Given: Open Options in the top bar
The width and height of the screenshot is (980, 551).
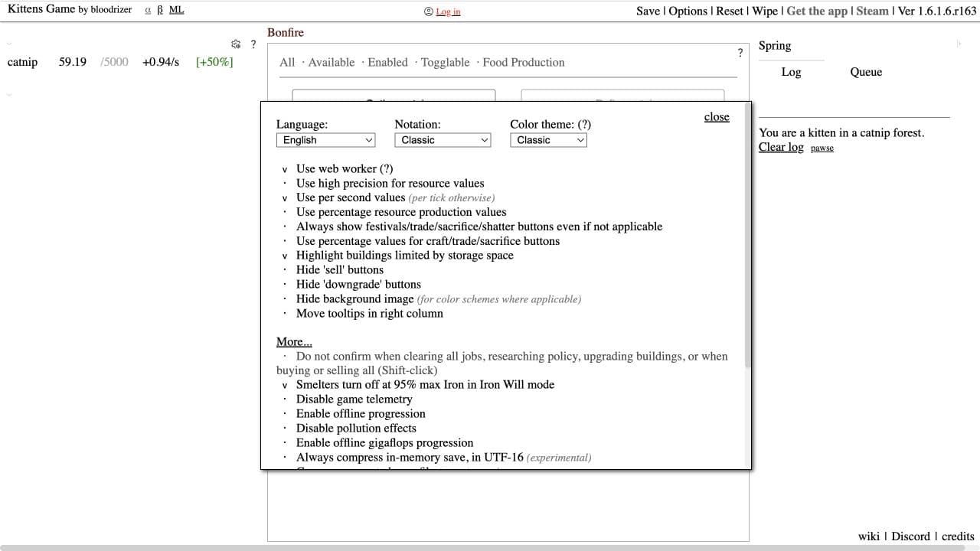Looking at the screenshot, I should click(688, 11).
